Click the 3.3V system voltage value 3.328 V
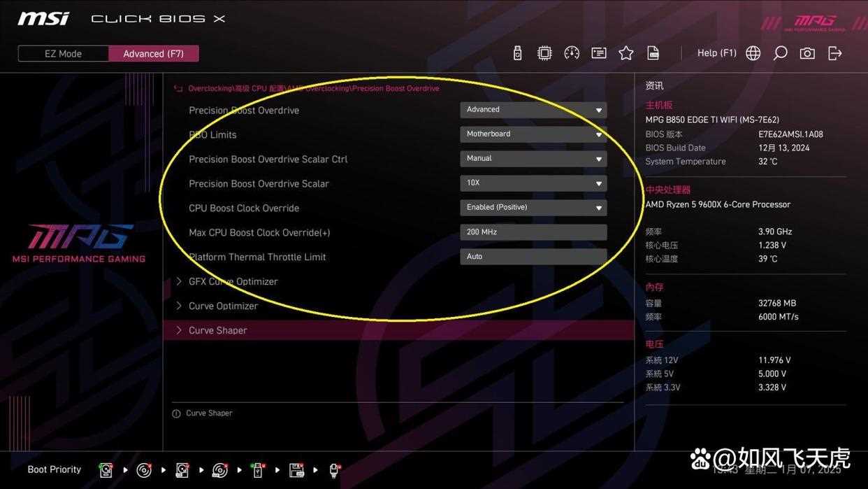Image resolution: width=868 pixels, height=489 pixels. (x=772, y=388)
